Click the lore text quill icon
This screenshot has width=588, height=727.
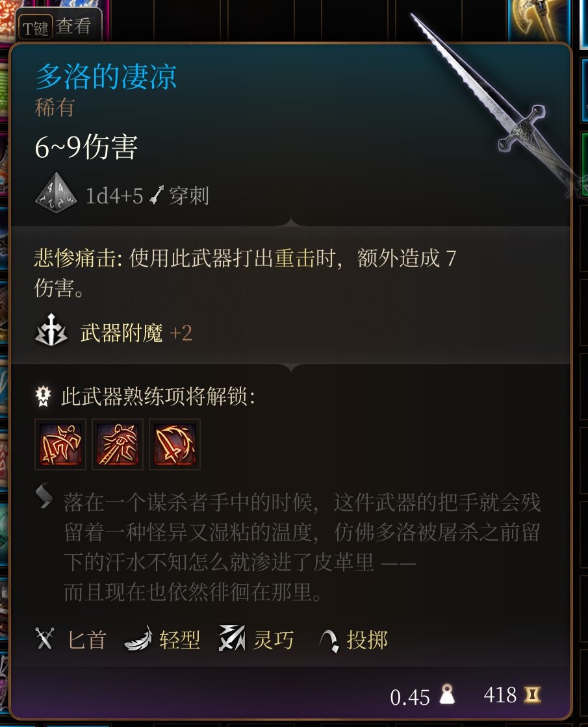click(45, 496)
